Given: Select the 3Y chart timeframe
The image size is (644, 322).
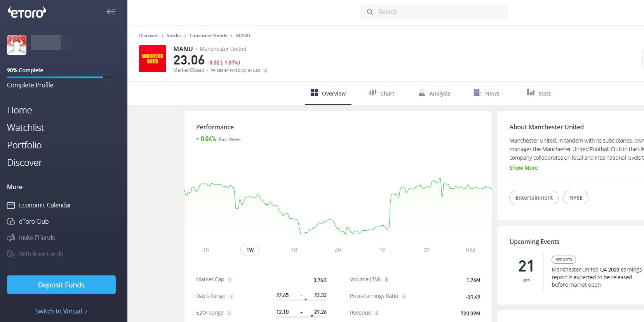Looking at the screenshot, I should point(426,250).
